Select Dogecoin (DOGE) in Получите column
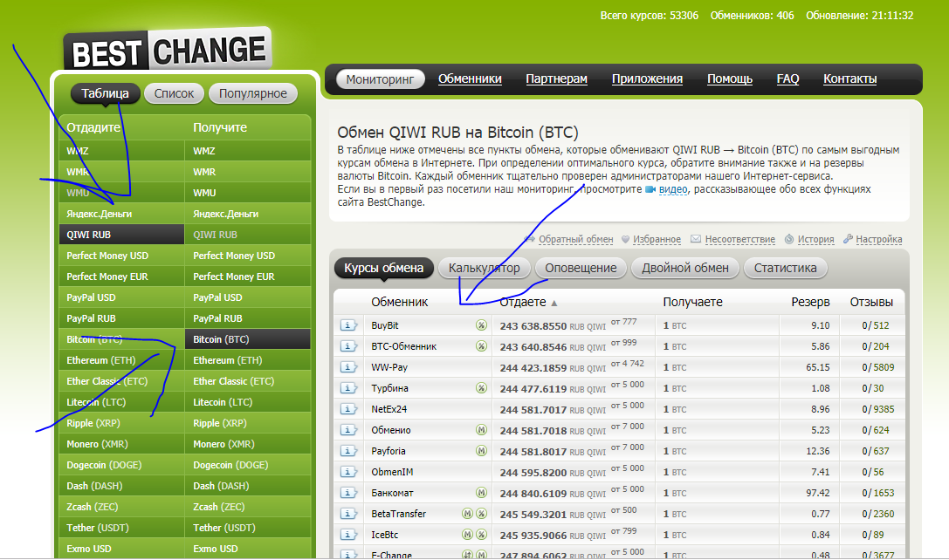 coord(248,465)
